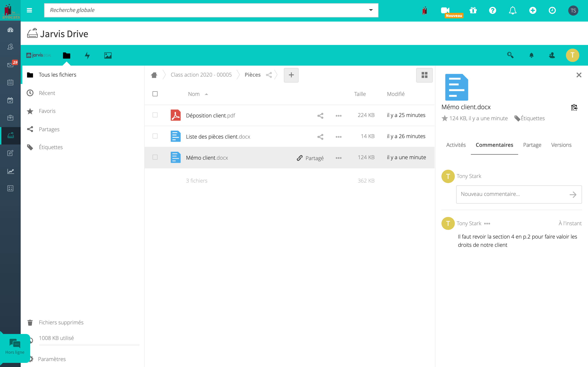588x367 pixels.
Task: Open the images gallery icon
Action: (x=108, y=55)
